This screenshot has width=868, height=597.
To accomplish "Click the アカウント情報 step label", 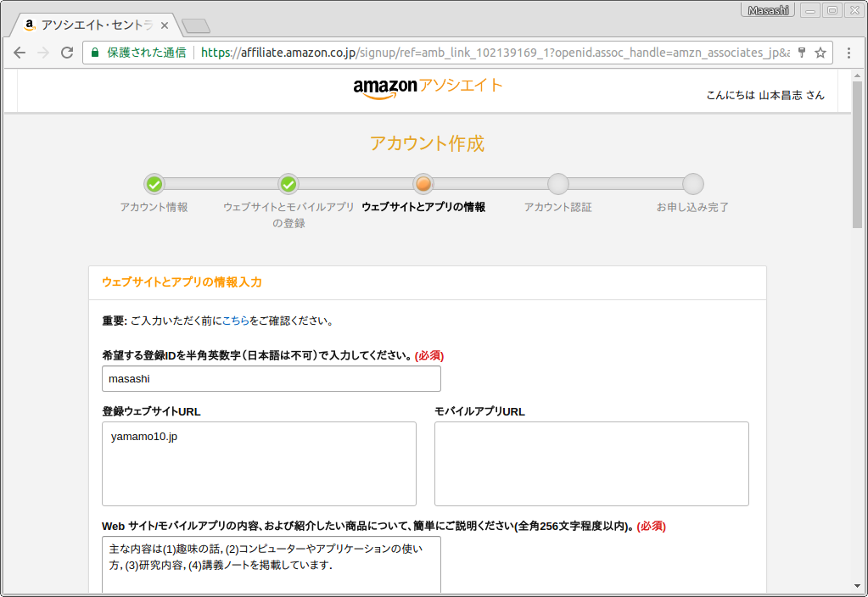I will click(154, 208).
